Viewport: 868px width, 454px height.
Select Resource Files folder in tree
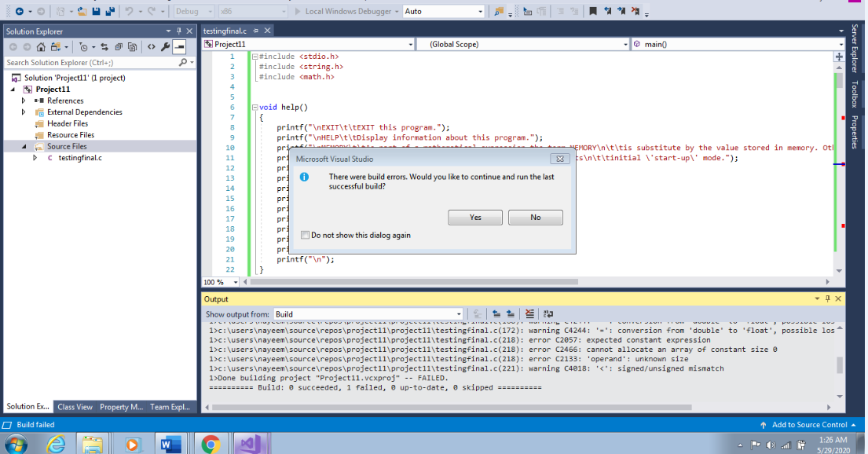pos(70,135)
